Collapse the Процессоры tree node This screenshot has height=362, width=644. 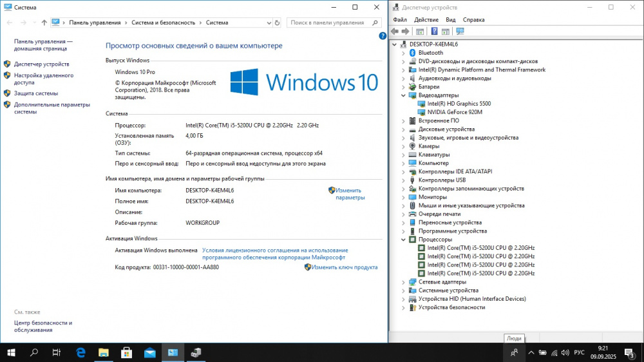(x=403, y=240)
